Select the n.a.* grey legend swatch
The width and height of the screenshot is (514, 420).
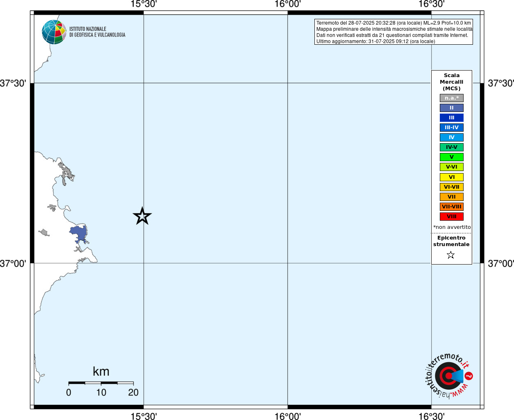pos(452,98)
